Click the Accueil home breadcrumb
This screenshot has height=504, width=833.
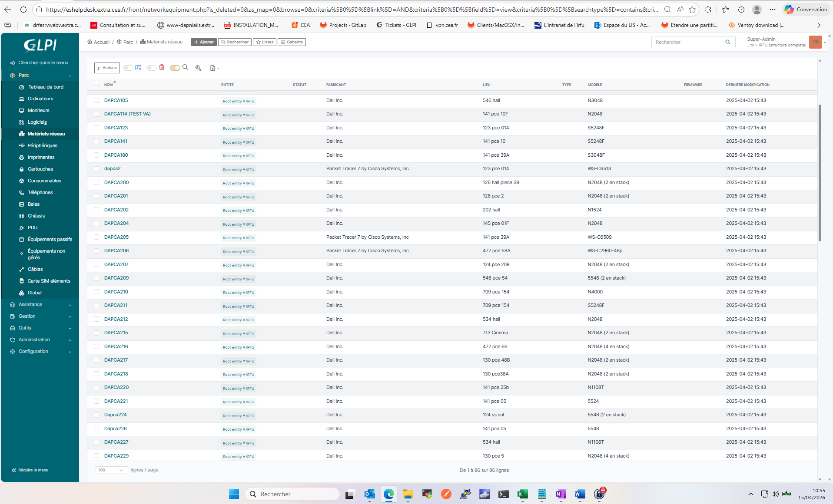[x=99, y=42]
